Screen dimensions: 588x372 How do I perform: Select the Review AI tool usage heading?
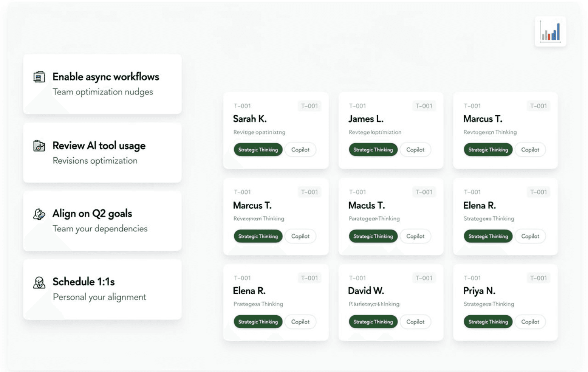point(99,146)
